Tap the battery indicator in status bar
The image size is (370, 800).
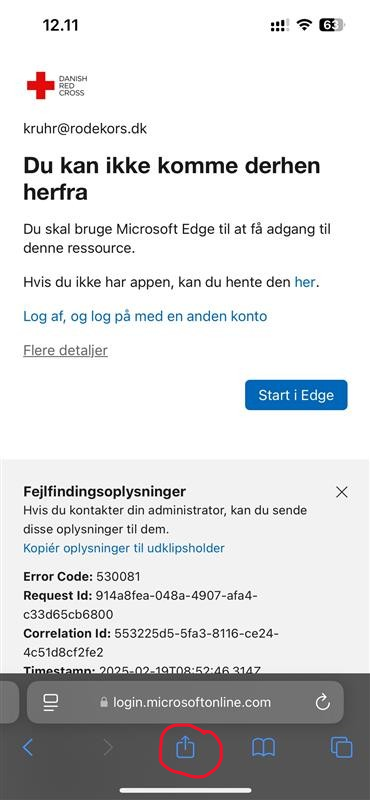[x=332, y=25]
